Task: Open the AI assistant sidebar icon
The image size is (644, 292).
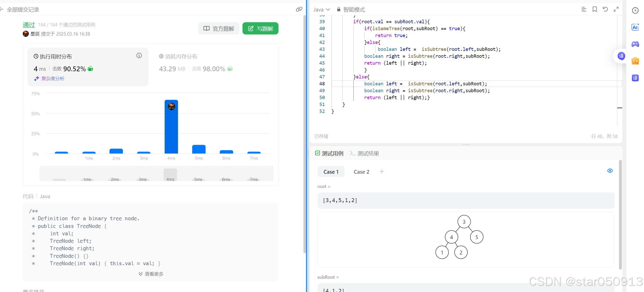Action: (x=635, y=27)
